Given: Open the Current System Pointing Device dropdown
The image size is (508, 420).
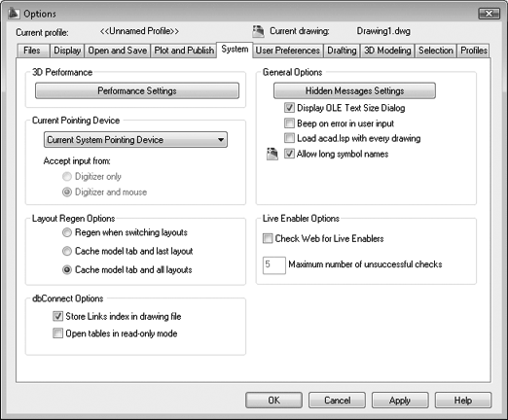Looking at the screenshot, I should [135, 140].
